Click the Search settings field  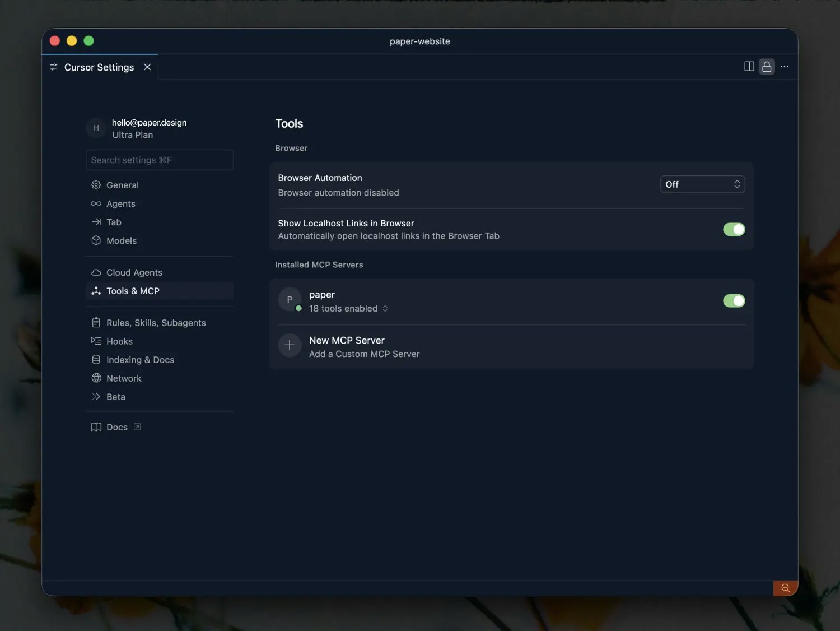(159, 160)
